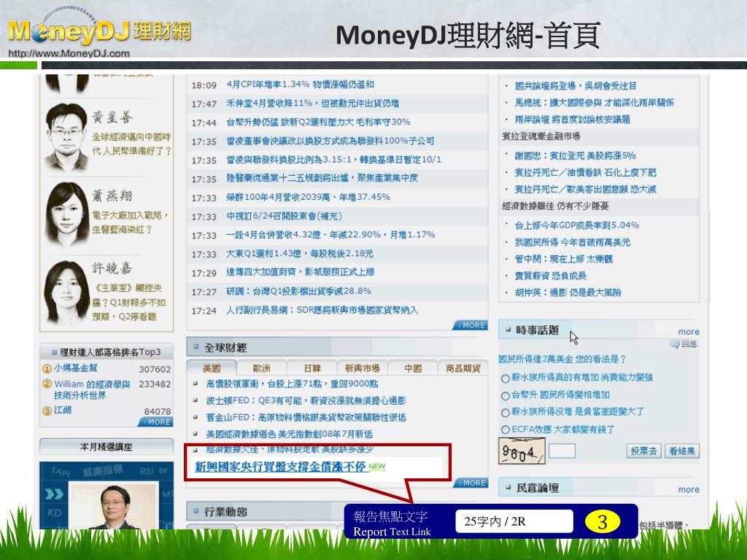747x560 pixels.
Task: Open news 一詮4月合併營收4.32億
Action: 330,235
